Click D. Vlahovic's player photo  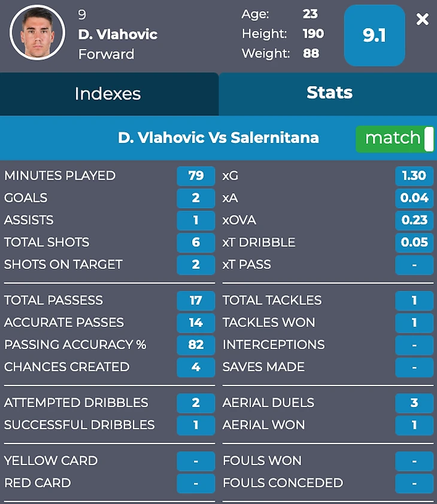(37, 33)
